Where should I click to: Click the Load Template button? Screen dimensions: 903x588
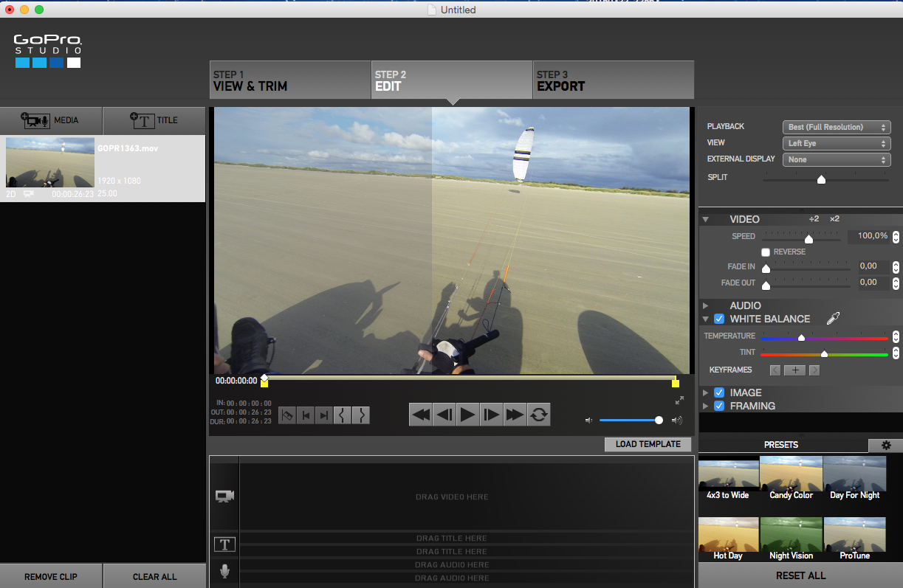click(648, 444)
